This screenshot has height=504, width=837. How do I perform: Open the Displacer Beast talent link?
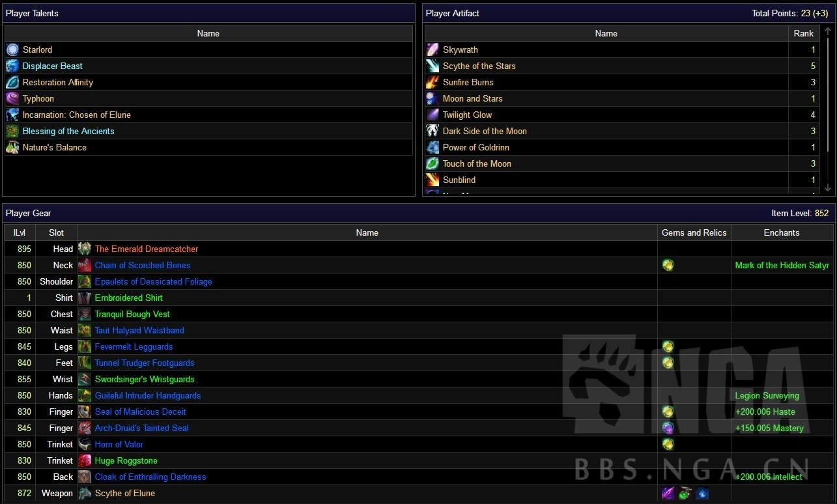[x=53, y=66]
